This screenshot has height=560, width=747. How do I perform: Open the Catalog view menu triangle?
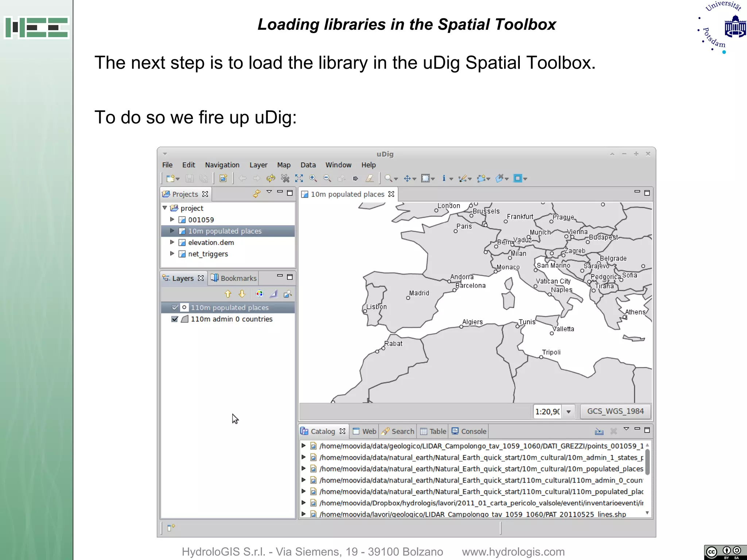pos(626,429)
